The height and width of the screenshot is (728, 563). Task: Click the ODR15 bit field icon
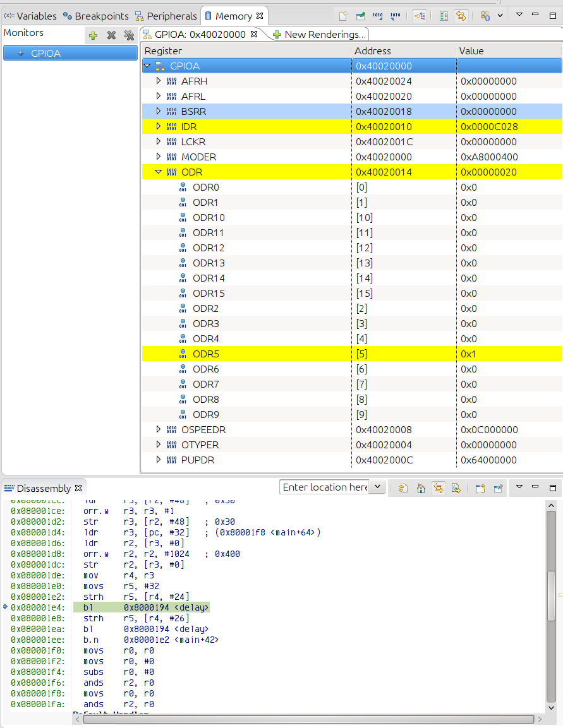coord(183,294)
